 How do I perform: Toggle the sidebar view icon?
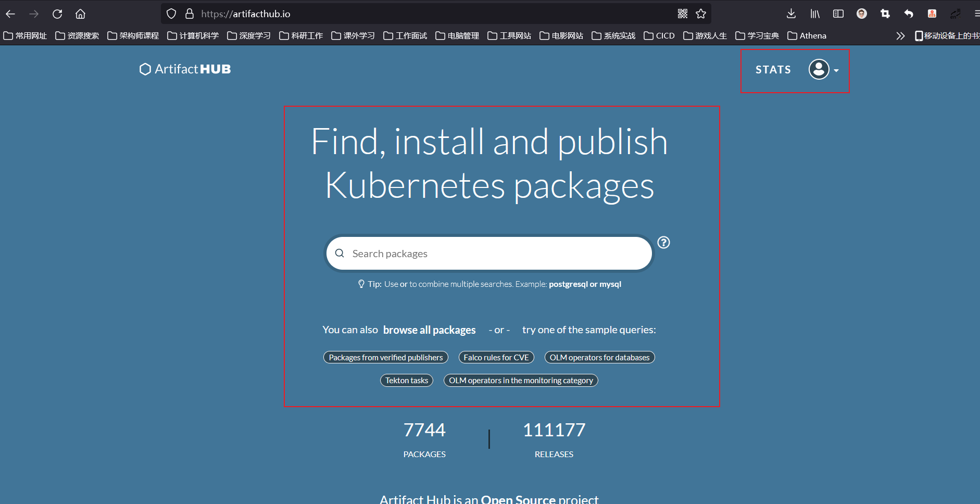pos(838,14)
